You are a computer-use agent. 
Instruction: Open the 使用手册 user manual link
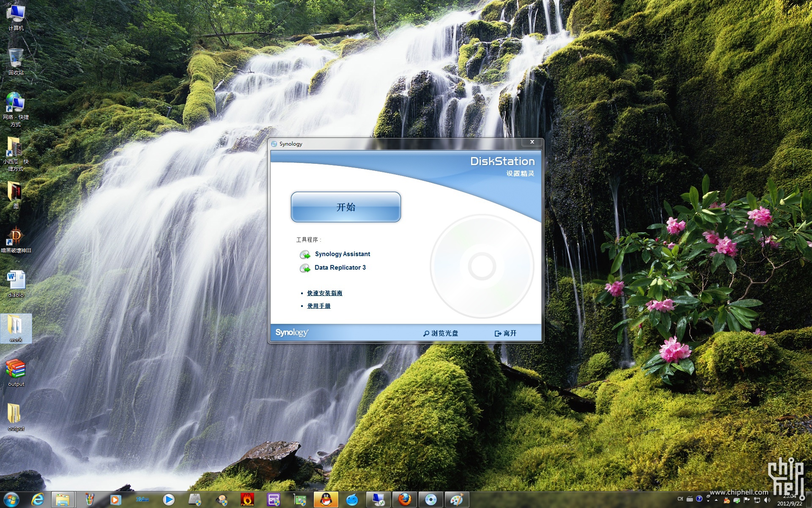319,306
